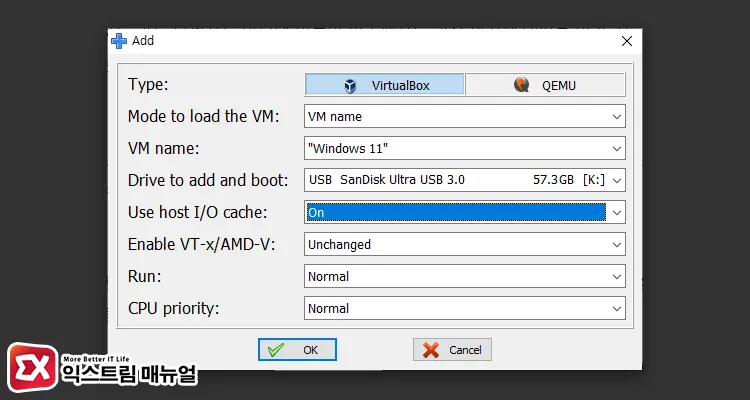Expand the Drive to add and boot arrow
This screenshot has width=750, height=400.
pos(616,180)
